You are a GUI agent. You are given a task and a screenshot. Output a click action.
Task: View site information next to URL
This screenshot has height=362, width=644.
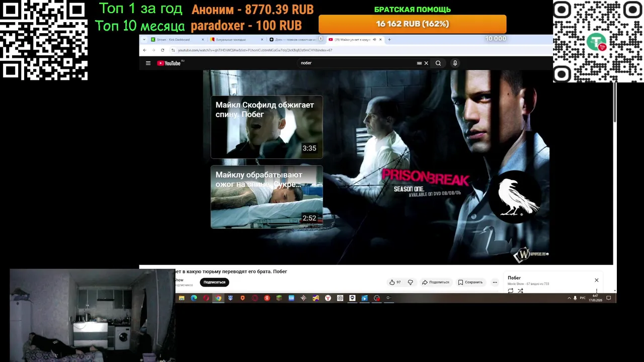[173, 50]
